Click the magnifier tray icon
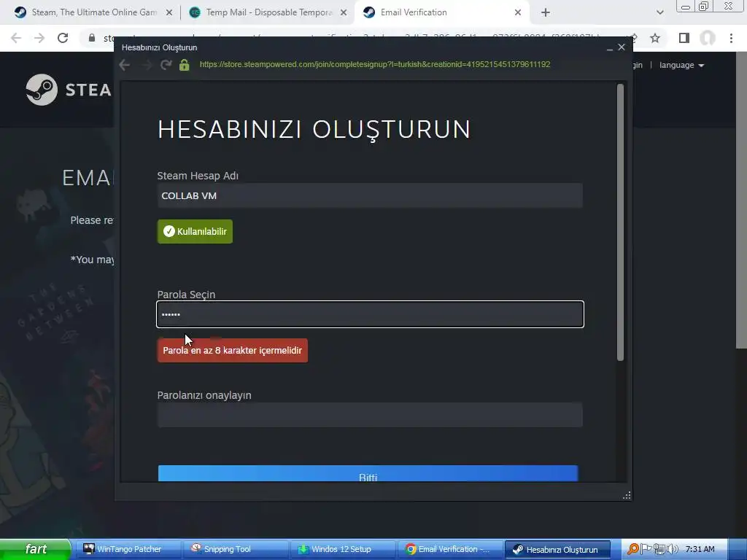This screenshot has width=747, height=560. tap(633, 549)
